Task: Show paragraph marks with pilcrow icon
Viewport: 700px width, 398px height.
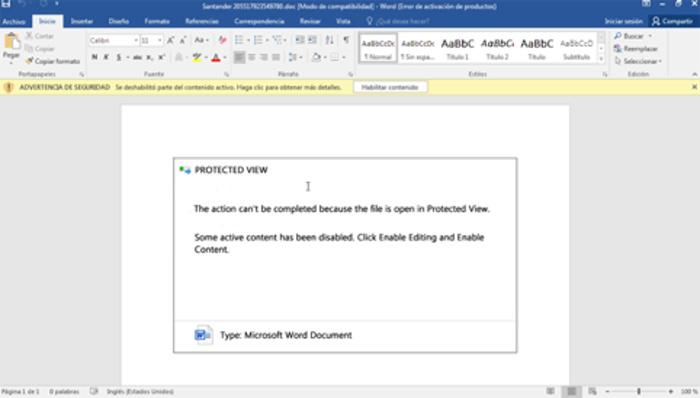Action: [346, 40]
